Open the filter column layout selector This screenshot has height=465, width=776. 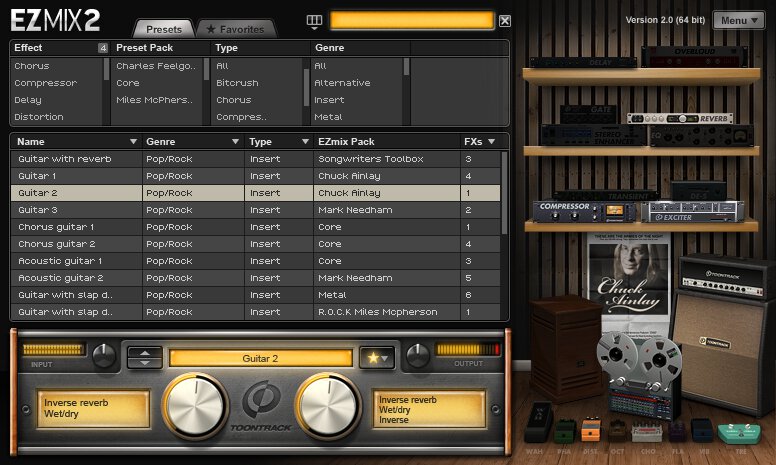tap(315, 21)
